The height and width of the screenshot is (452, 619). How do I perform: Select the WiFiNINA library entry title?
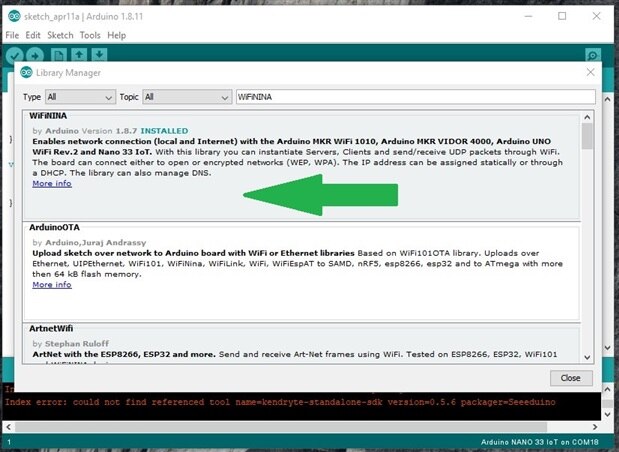48,116
